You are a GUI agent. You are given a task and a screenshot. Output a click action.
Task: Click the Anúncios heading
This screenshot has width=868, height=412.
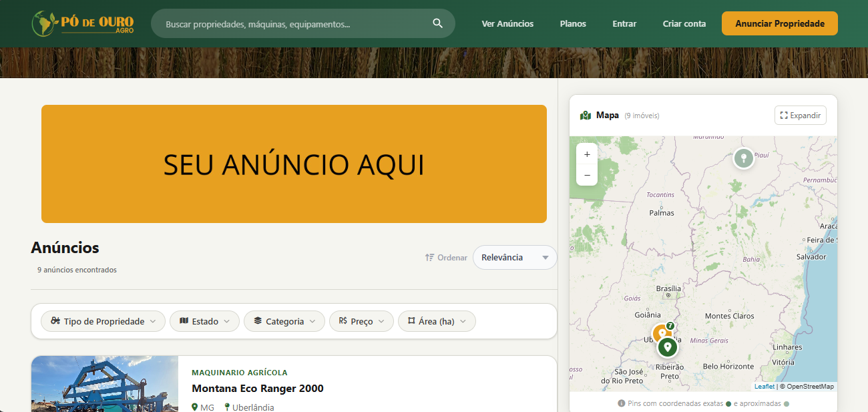[x=65, y=248]
